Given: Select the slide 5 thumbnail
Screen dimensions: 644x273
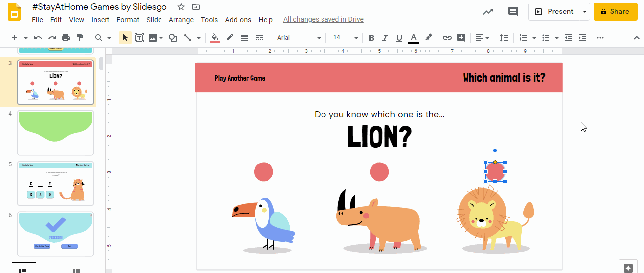Looking at the screenshot, I should click(x=55, y=183).
